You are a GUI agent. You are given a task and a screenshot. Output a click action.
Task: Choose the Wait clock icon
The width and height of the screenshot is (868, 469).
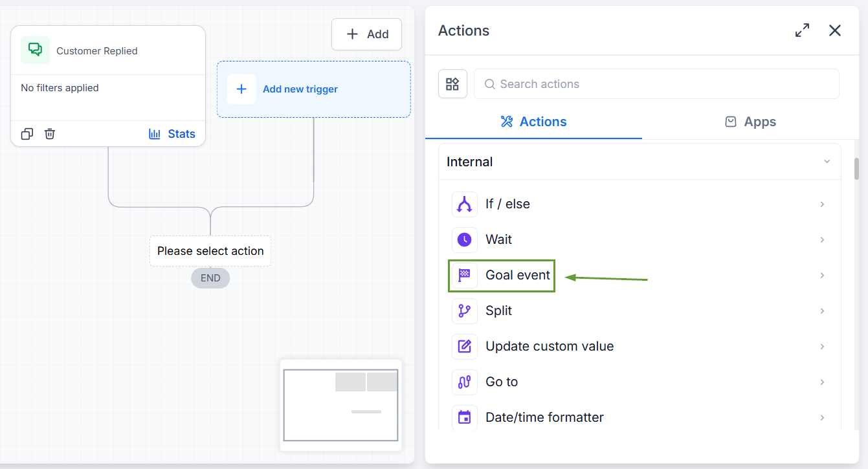click(464, 240)
